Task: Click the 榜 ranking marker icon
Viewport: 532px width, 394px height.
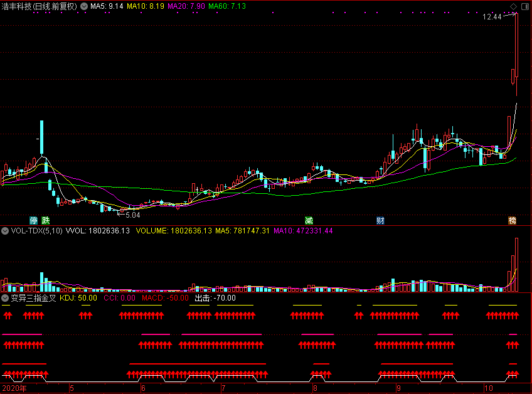Action: (x=513, y=220)
